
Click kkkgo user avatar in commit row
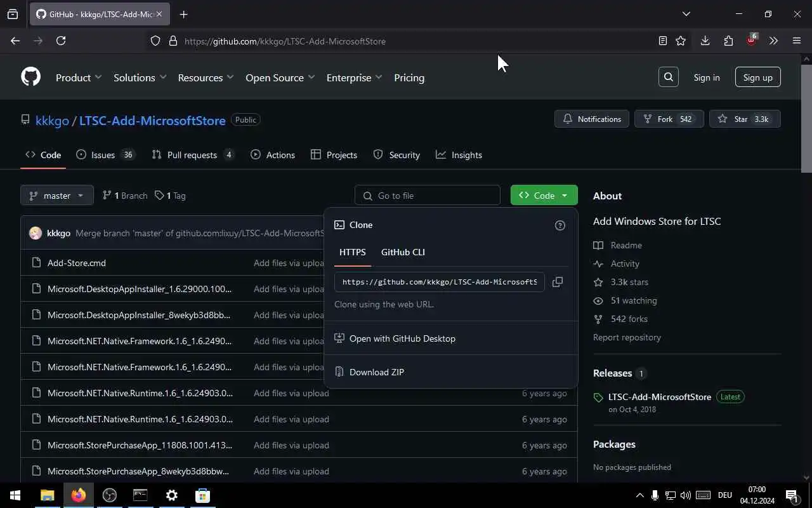(36, 233)
